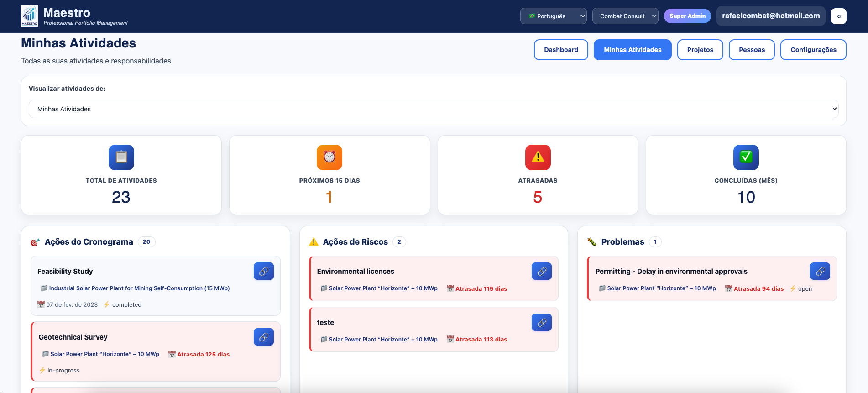The width and height of the screenshot is (868, 393).
Task: Click the red warning Atrasadas icon
Action: click(x=538, y=157)
